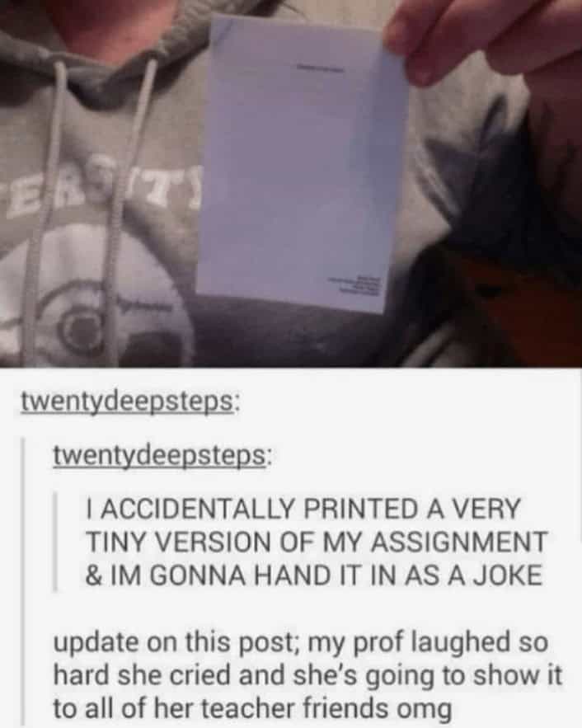Click the 'TINY VERSION OF MY ASSIGNMENT' line
The width and height of the screenshot is (582, 728).
(316, 542)
